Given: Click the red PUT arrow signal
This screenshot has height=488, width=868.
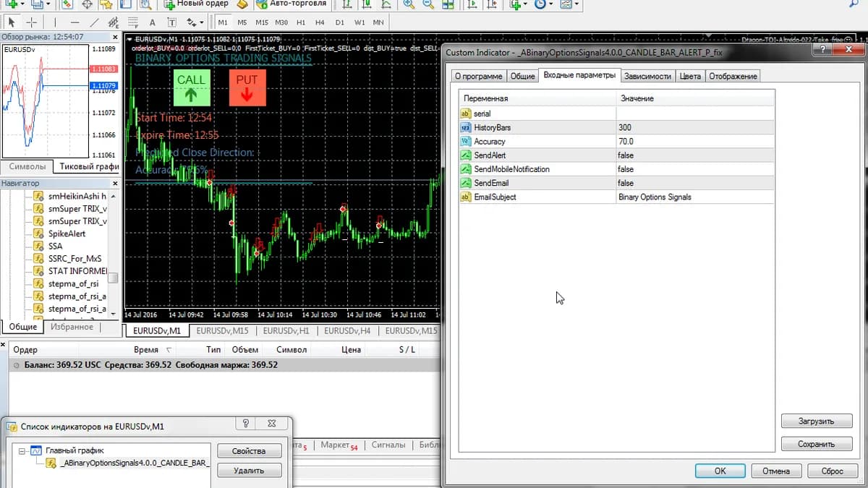Looking at the screenshot, I should (x=247, y=87).
